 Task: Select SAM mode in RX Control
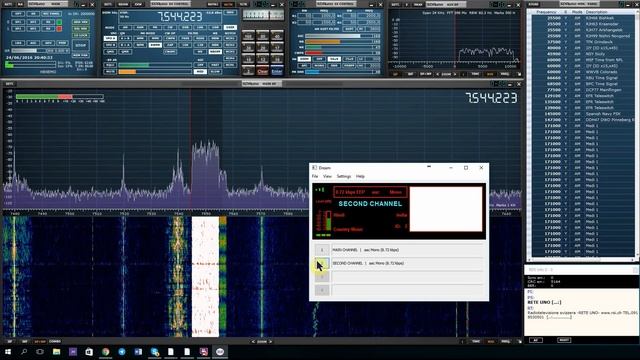point(140,27)
